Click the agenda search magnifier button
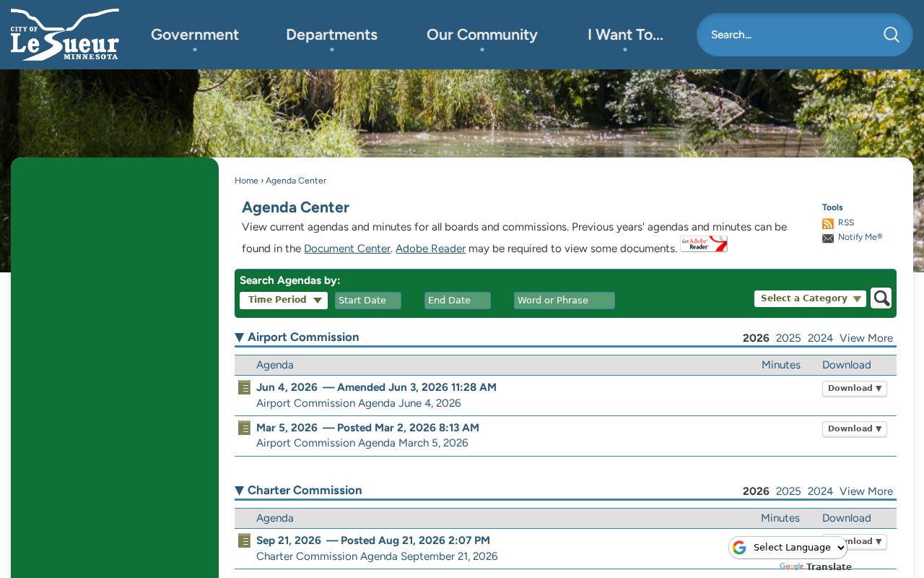The width and height of the screenshot is (924, 578). click(x=881, y=298)
